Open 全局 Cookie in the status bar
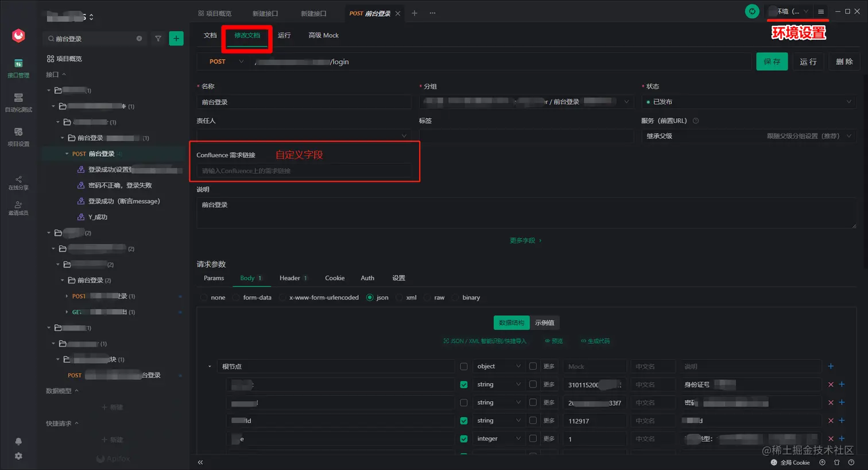This screenshot has width=868, height=470. 790,463
